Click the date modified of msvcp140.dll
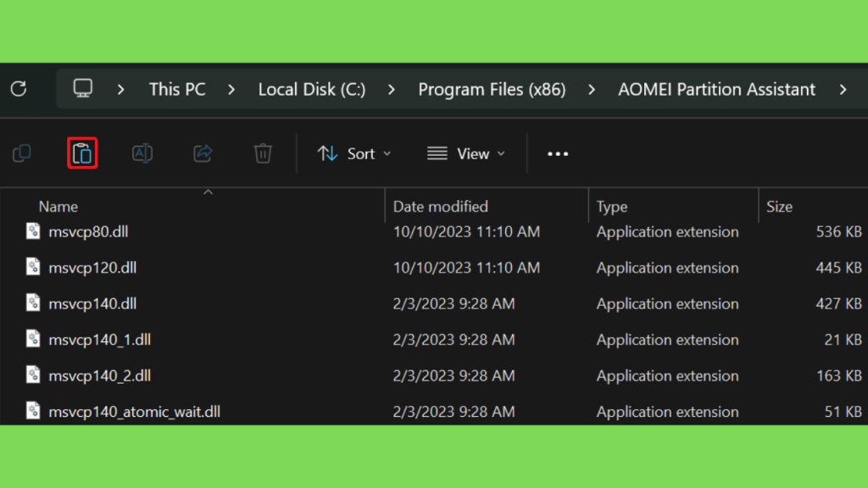This screenshot has height=488, width=868. pyautogui.click(x=454, y=303)
